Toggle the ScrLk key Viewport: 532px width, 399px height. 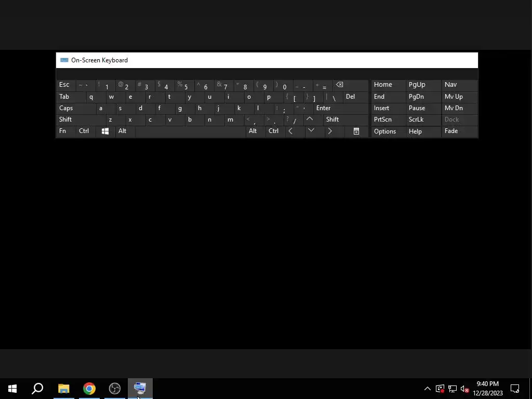coord(423,119)
